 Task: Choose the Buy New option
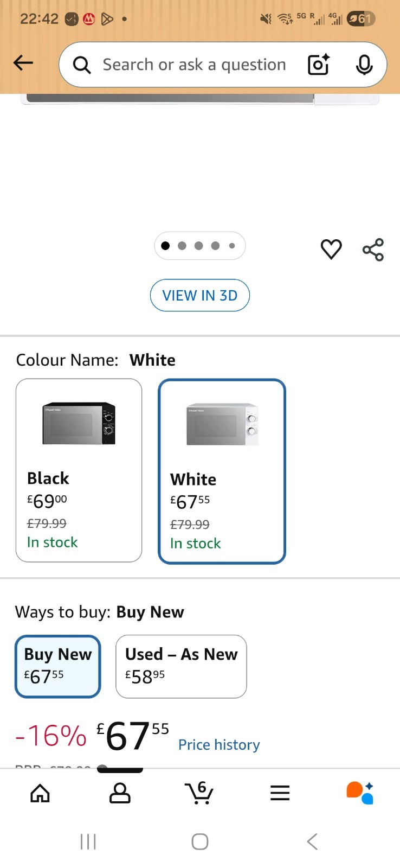click(58, 666)
